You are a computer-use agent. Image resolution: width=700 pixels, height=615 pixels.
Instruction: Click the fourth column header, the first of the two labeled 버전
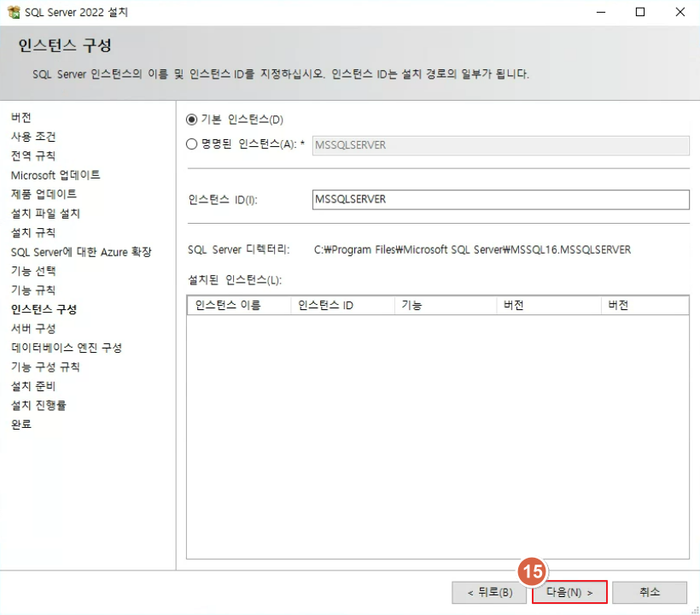(549, 306)
